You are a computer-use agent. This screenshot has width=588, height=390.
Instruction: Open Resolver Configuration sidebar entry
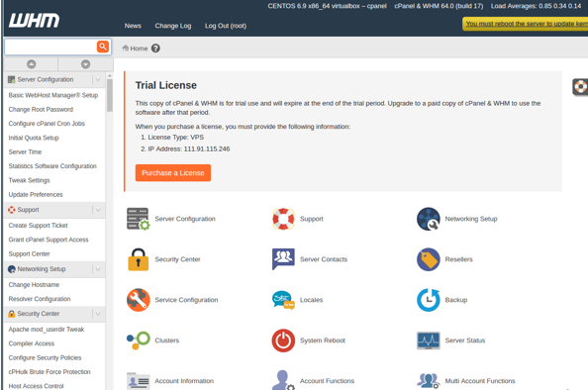(40, 299)
